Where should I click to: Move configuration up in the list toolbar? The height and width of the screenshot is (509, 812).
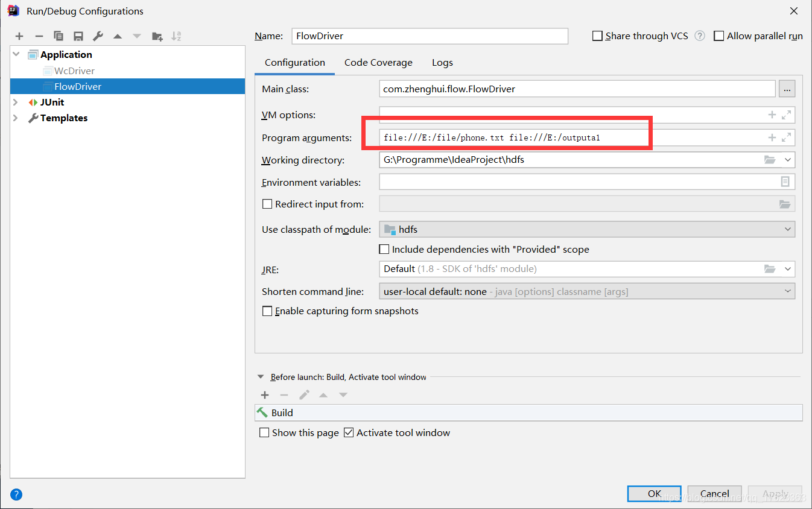pos(118,36)
